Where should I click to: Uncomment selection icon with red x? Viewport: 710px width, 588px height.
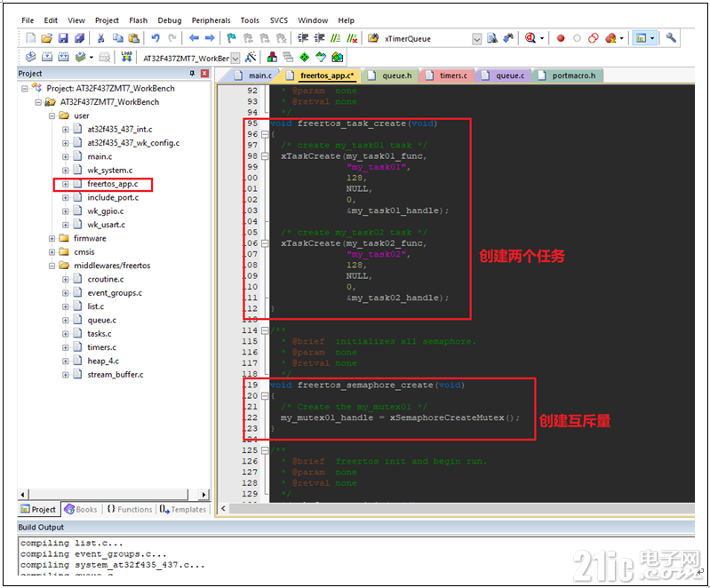point(352,38)
